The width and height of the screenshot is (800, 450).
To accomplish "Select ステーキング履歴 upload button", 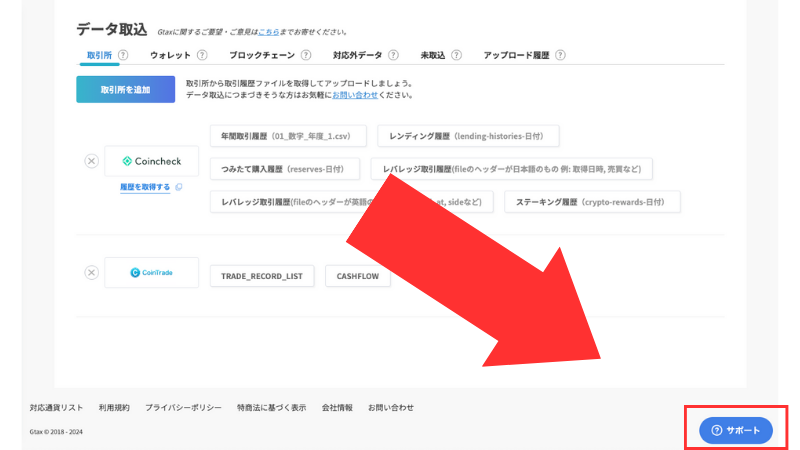I will coord(592,202).
